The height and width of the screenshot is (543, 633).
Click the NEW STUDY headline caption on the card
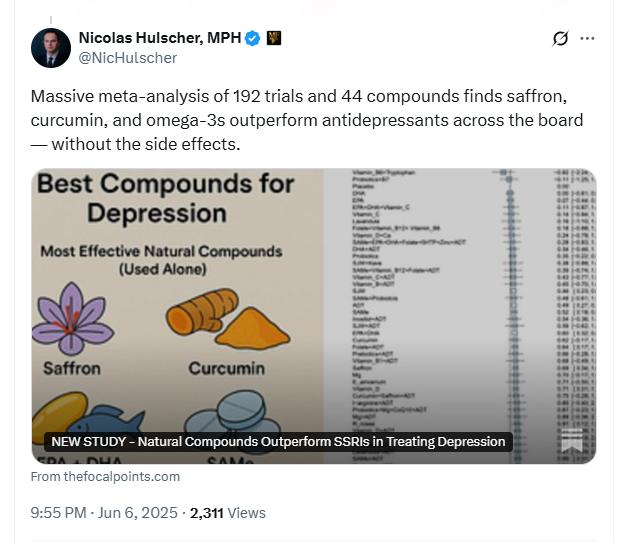tap(278, 442)
